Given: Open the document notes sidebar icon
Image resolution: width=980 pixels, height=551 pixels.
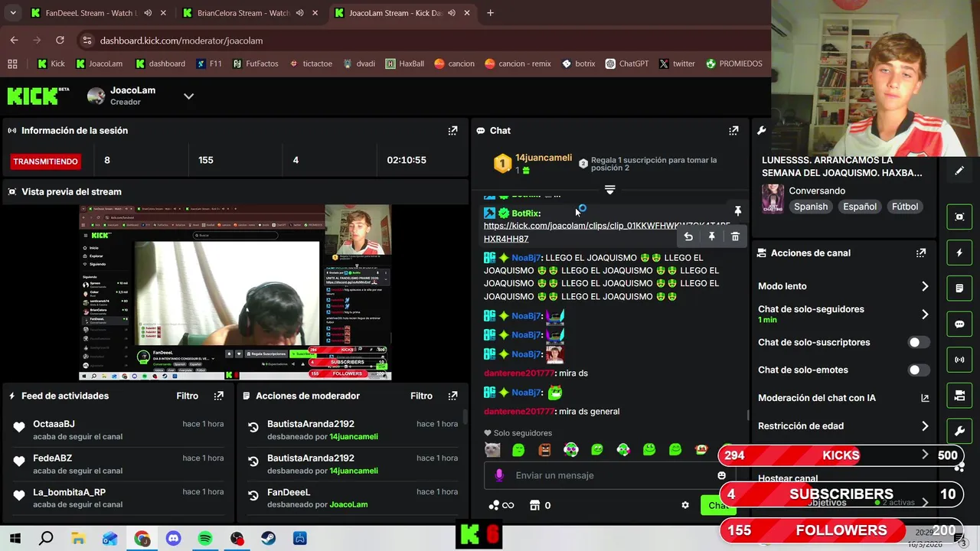Looking at the screenshot, I should 959,289.
